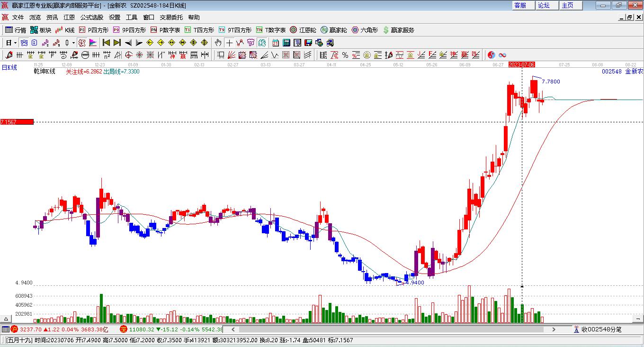Open the 帮助 menu
Viewport: 644px width, 347px height.
click(194, 18)
